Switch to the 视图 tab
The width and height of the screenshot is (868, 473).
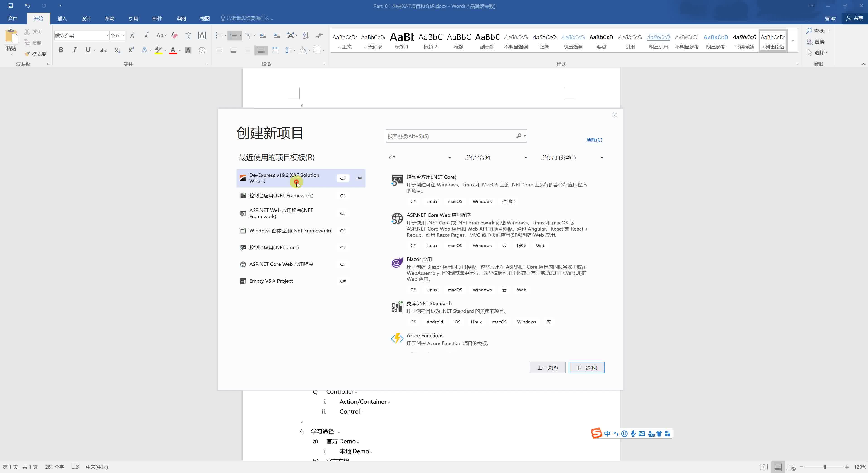(x=205, y=18)
